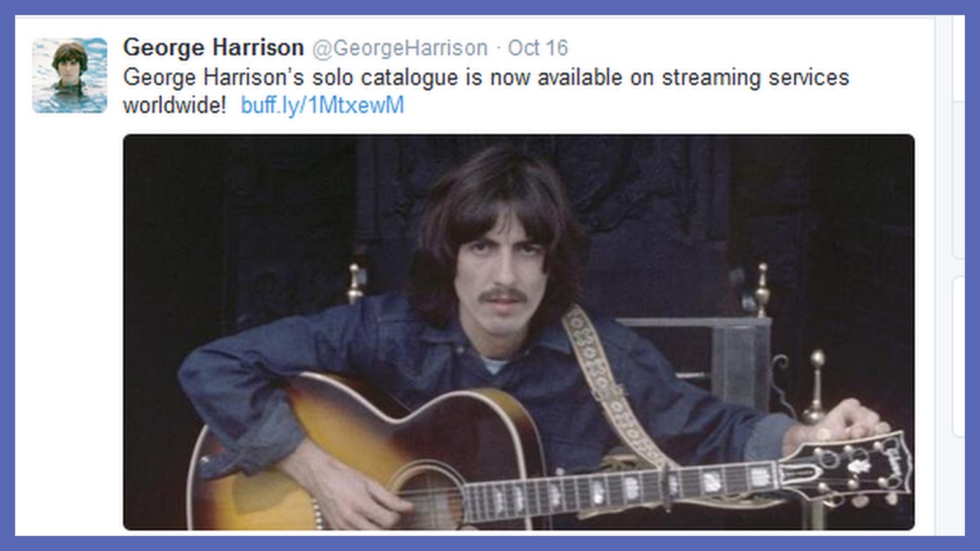The image size is (980, 551).
Task: Click the lower right sidebar panel edge
Action: pyautogui.click(x=959, y=356)
